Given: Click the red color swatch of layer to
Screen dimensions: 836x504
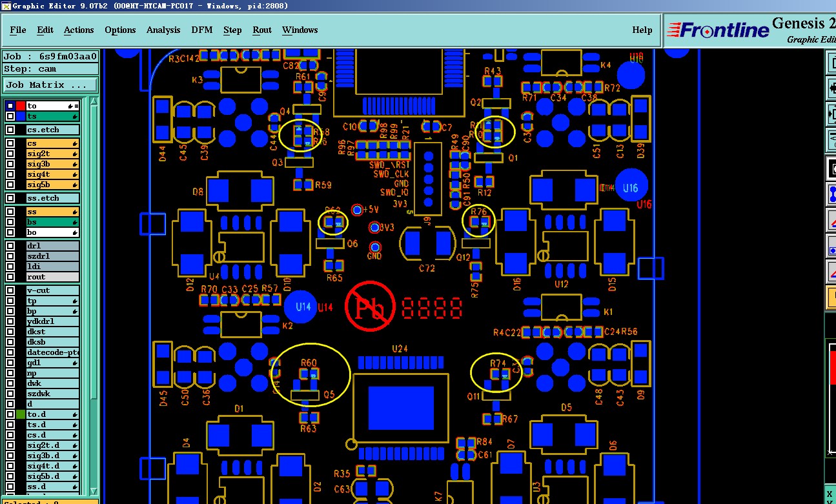Looking at the screenshot, I should point(21,106).
